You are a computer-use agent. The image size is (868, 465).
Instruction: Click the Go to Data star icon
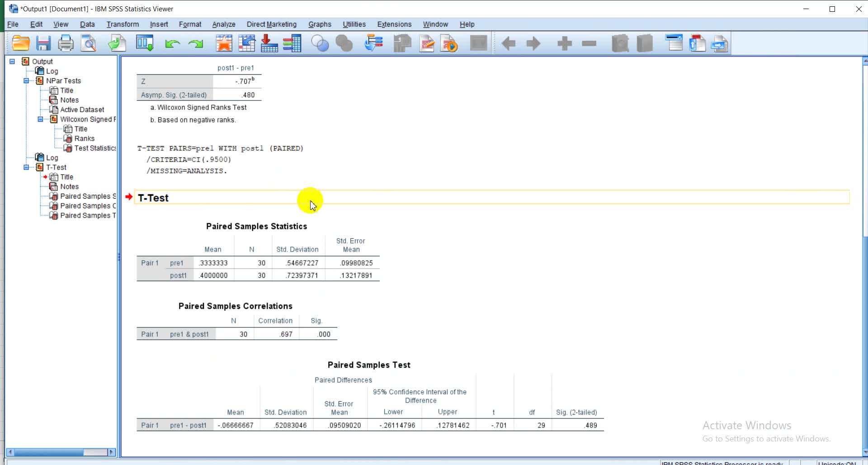tap(224, 43)
